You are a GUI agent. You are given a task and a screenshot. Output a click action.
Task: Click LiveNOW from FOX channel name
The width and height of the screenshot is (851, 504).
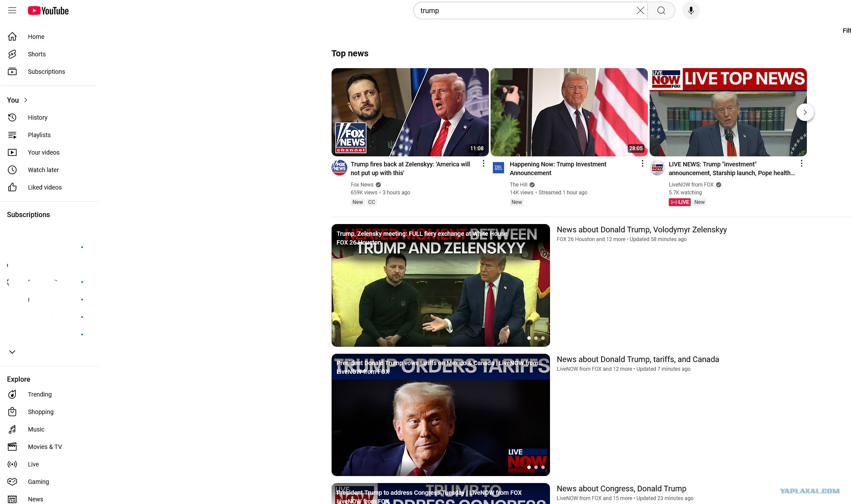coord(691,185)
